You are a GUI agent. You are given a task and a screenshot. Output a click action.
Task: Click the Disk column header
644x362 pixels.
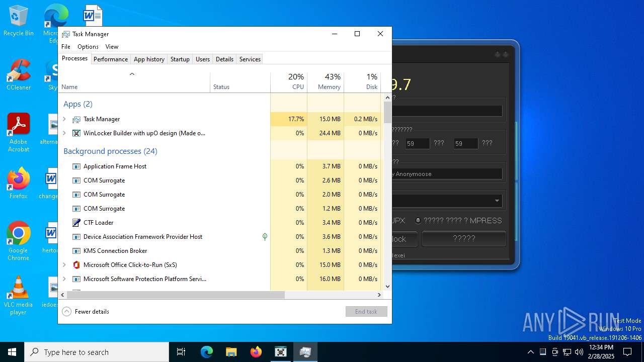363,82
